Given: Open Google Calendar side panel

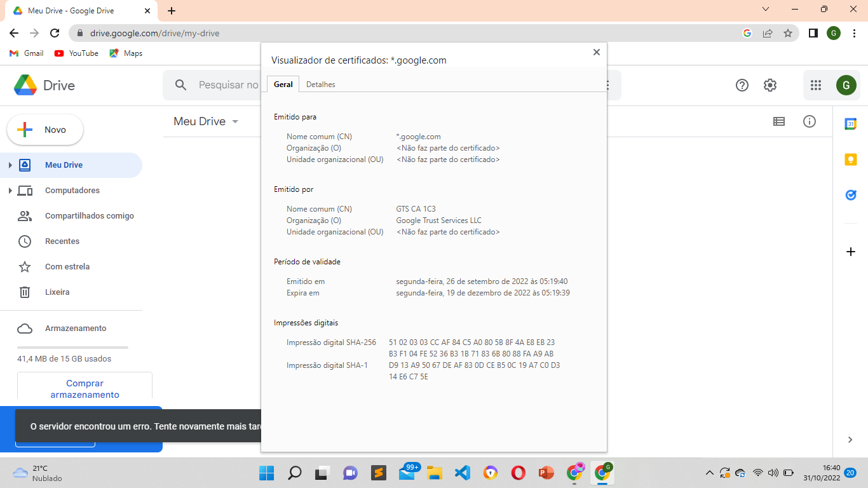Looking at the screenshot, I should pos(851,124).
